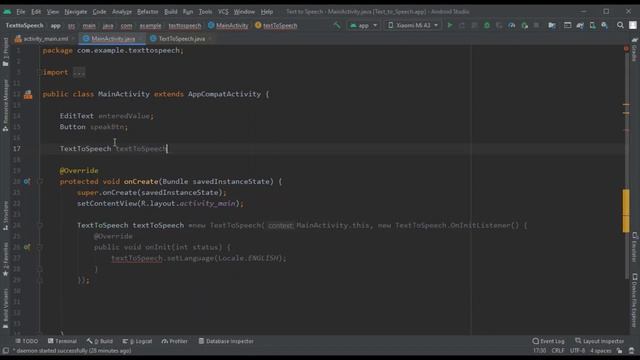Click the class gutter icon beside MainActivity
Image resolution: width=640 pixels, height=360 pixels.
point(28,94)
